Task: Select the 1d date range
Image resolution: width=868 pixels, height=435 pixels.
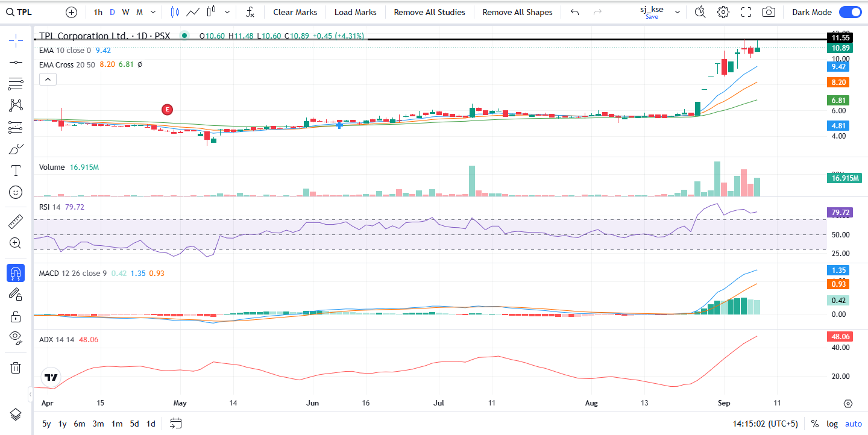Action: coord(151,424)
